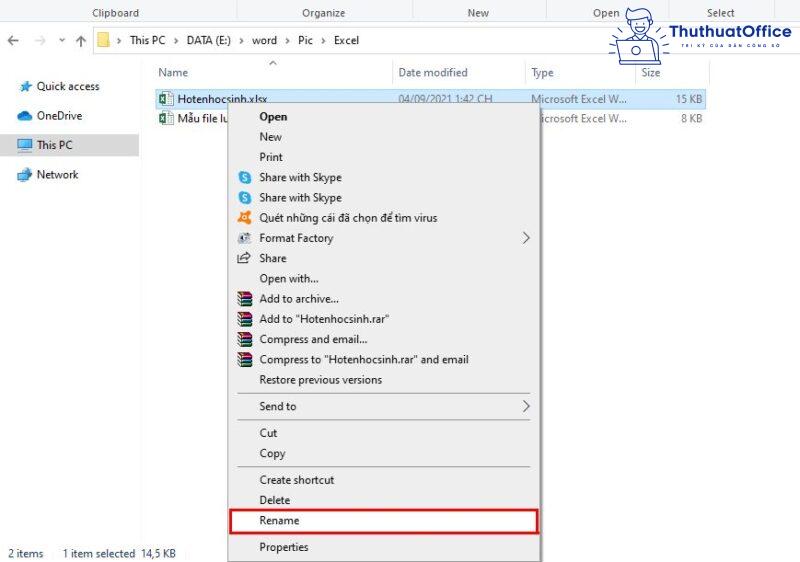
Task: Click the OneDrive cloud icon
Action: (x=24, y=116)
